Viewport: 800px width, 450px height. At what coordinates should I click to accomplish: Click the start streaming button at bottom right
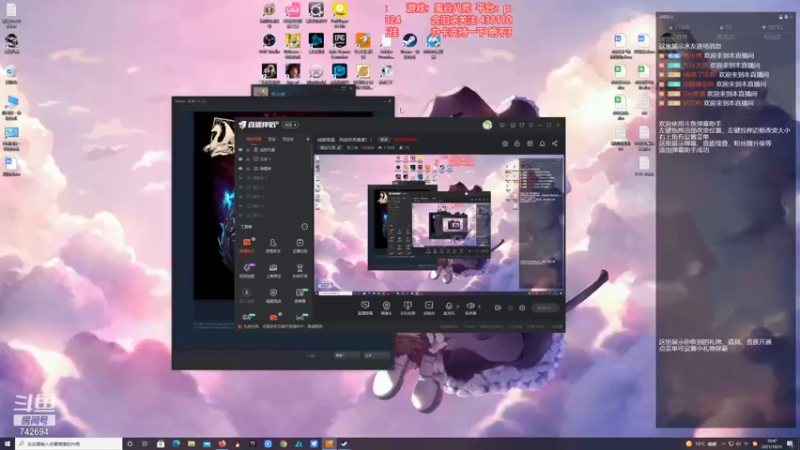(x=545, y=308)
